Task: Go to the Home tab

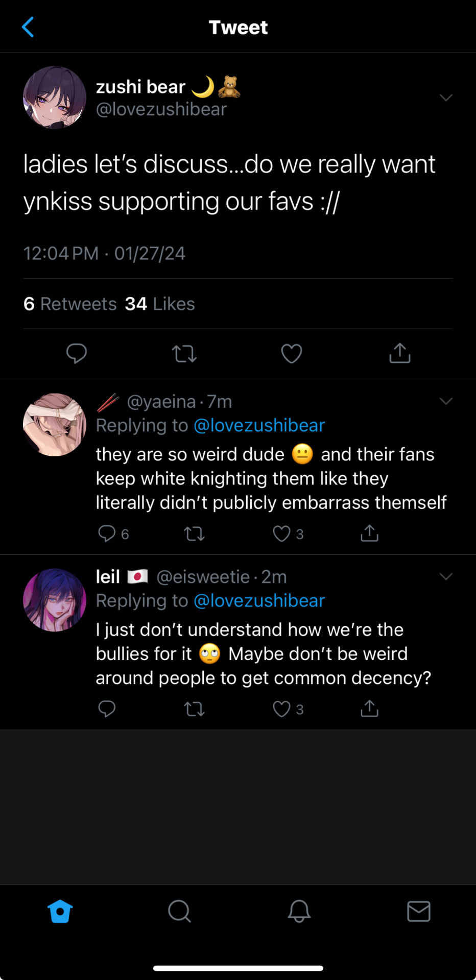Action: pyautogui.click(x=60, y=911)
